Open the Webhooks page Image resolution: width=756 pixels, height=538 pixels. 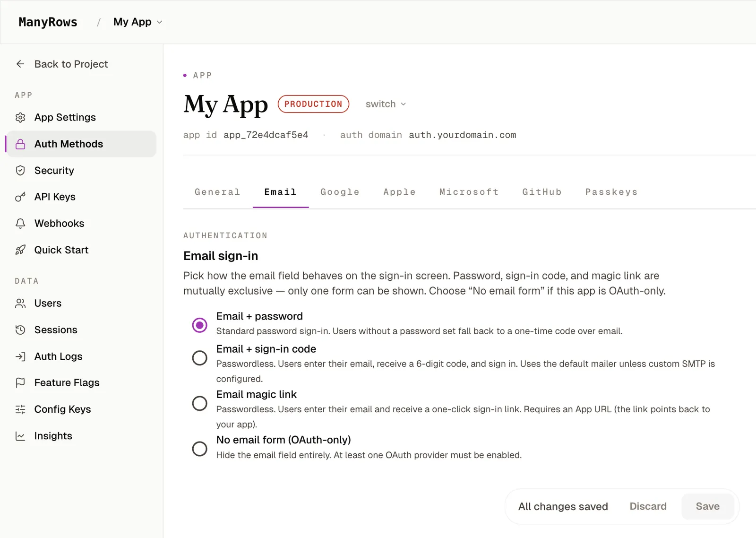pyautogui.click(x=81, y=223)
